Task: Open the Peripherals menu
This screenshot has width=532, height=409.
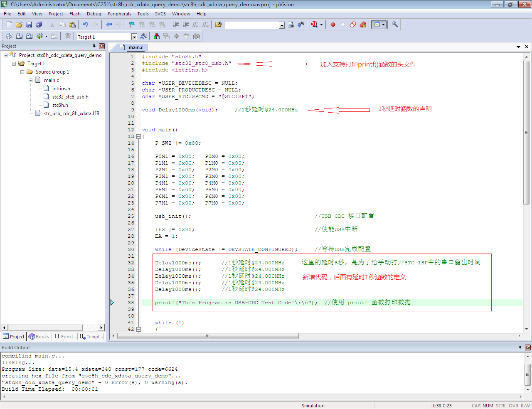Action: click(119, 14)
